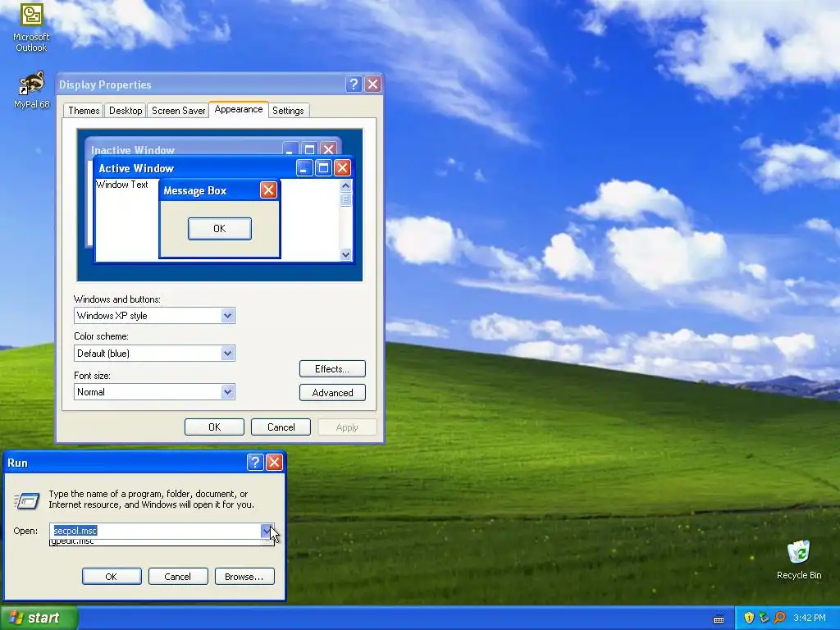Click the preview Active Window minimize icon
The width and height of the screenshot is (840, 630).
(x=304, y=168)
